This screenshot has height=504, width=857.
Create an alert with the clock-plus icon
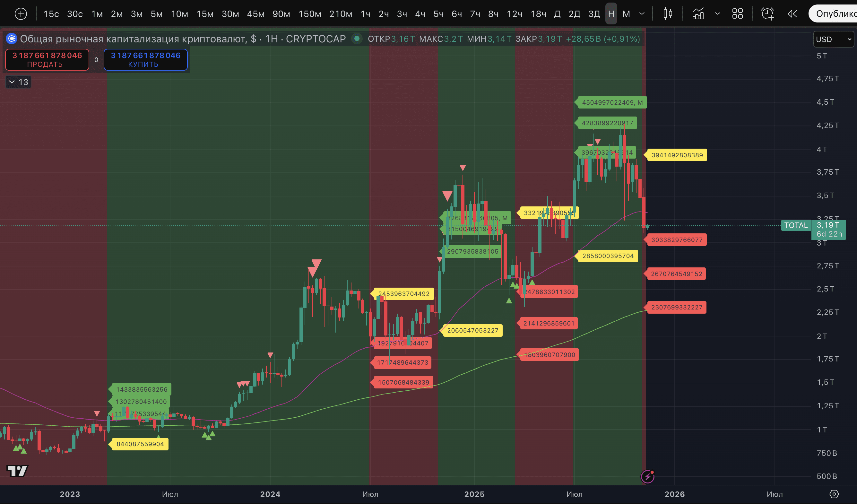click(768, 13)
